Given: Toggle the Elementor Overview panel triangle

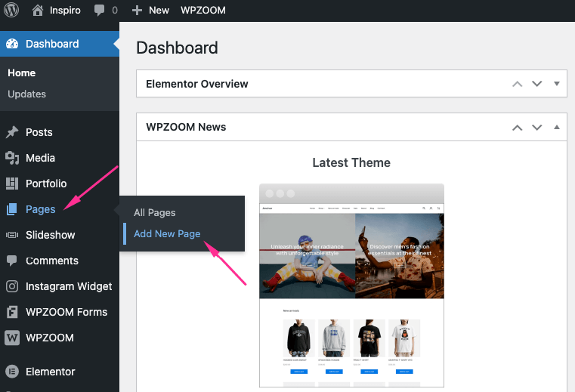Looking at the screenshot, I should [557, 84].
